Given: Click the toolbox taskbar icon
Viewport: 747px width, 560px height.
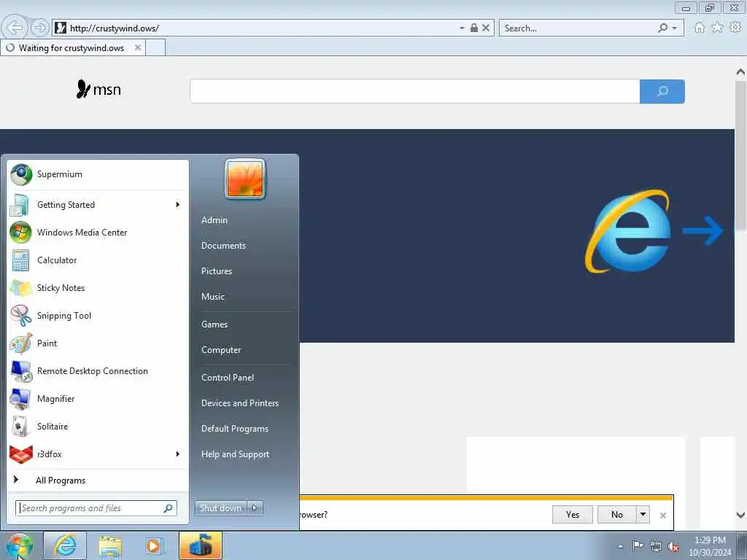Looking at the screenshot, I should [x=201, y=545].
